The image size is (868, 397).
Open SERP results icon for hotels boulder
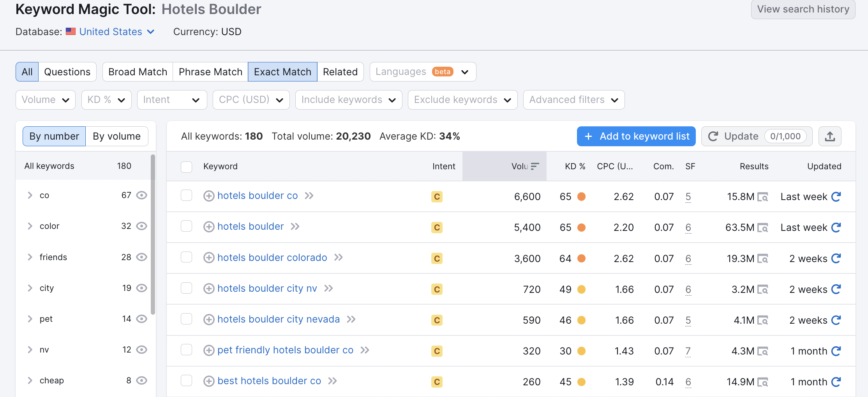pyautogui.click(x=762, y=228)
